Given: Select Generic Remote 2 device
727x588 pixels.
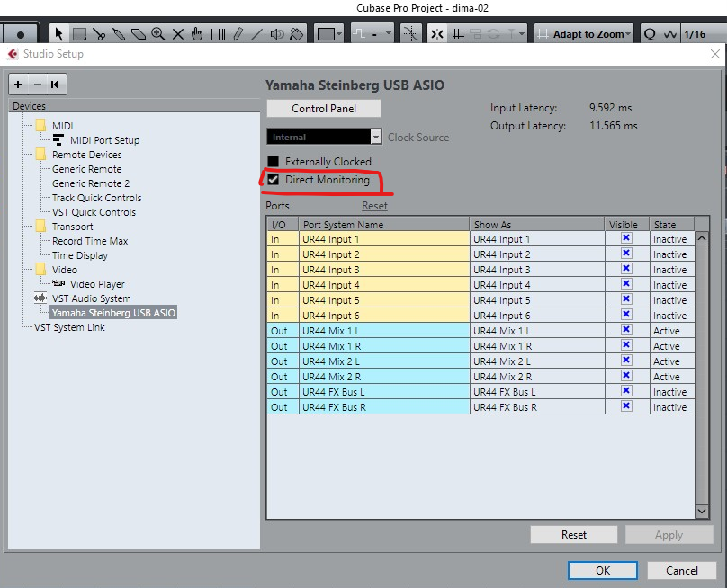Looking at the screenshot, I should click(91, 183).
